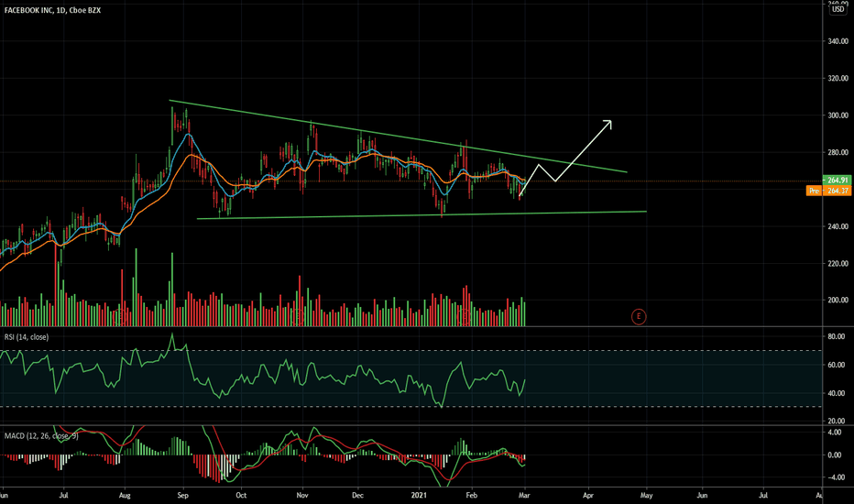The image size is (854, 504).
Task: Click the Sep label on time axis
Action: click(x=182, y=495)
